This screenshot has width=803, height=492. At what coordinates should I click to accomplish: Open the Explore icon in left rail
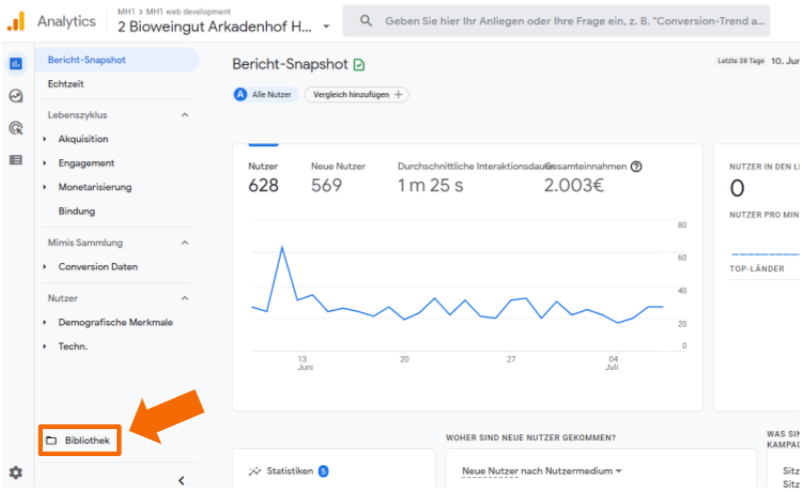click(15, 96)
